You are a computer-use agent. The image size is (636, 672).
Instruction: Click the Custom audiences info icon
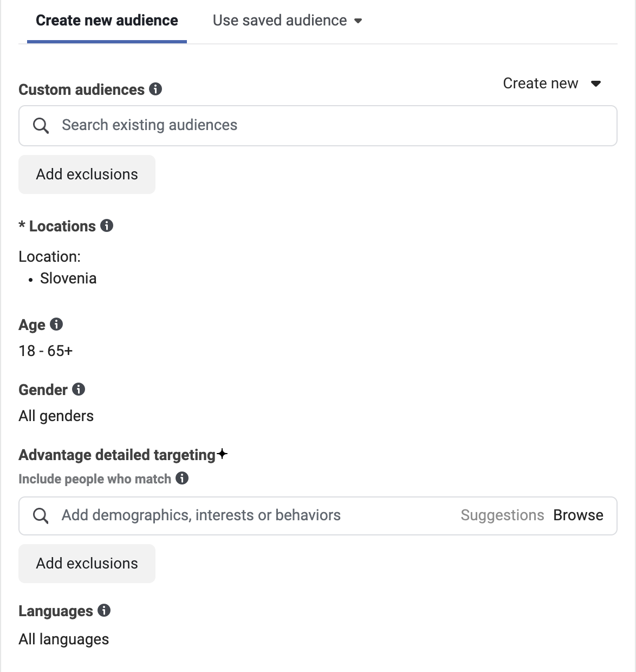tap(155, 89)
